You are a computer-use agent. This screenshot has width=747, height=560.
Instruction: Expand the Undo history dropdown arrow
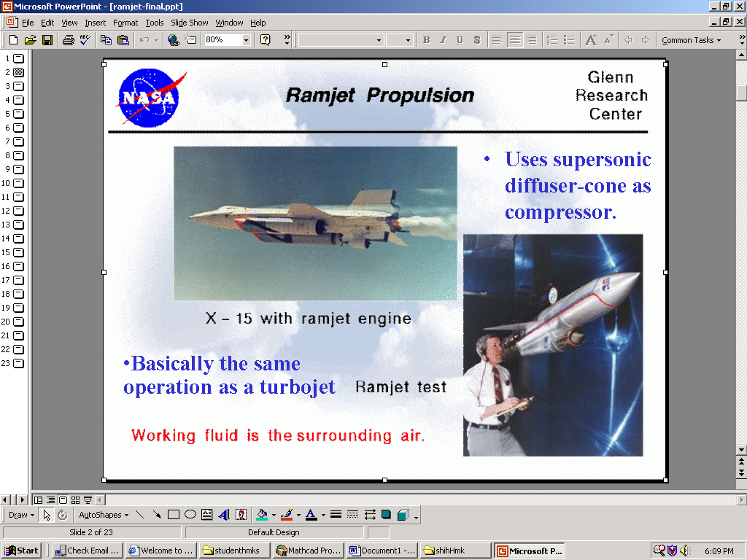(156, 40)
